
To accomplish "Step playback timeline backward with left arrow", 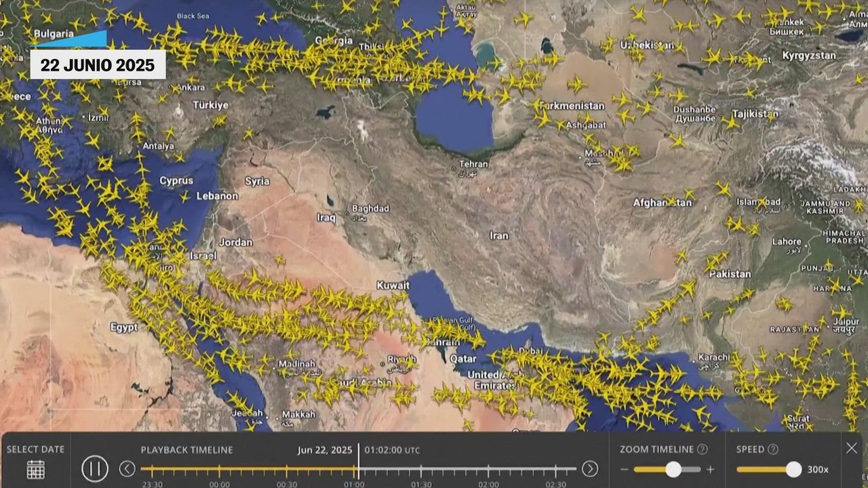I will tap(127, 468).
